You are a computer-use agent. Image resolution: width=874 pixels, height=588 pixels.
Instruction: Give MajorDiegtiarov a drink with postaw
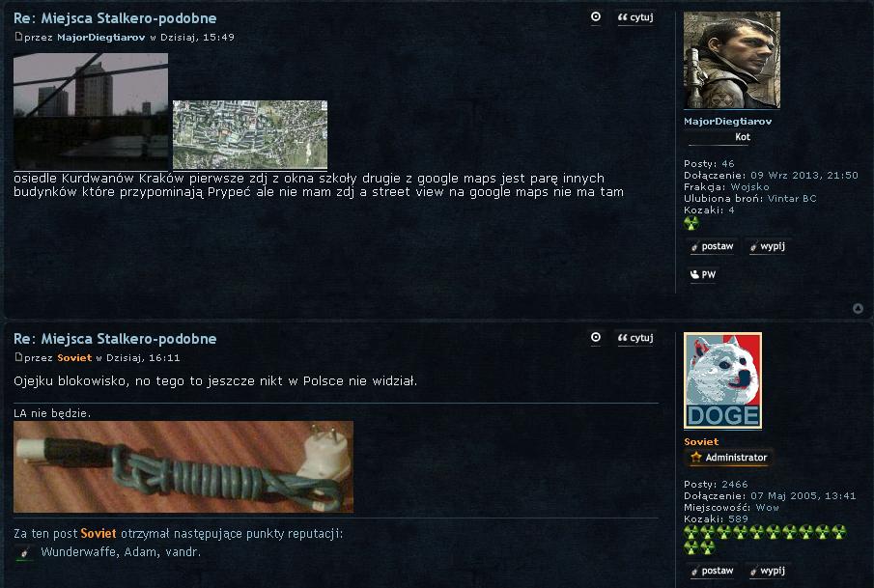(x=712, y=246)
